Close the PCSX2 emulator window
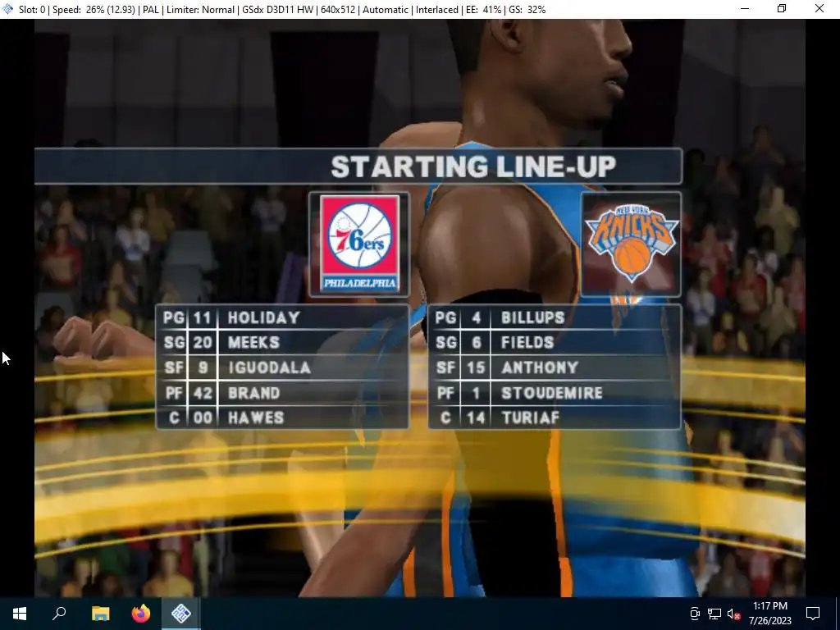The image size is (840, 630). click(x=819, y=9)
